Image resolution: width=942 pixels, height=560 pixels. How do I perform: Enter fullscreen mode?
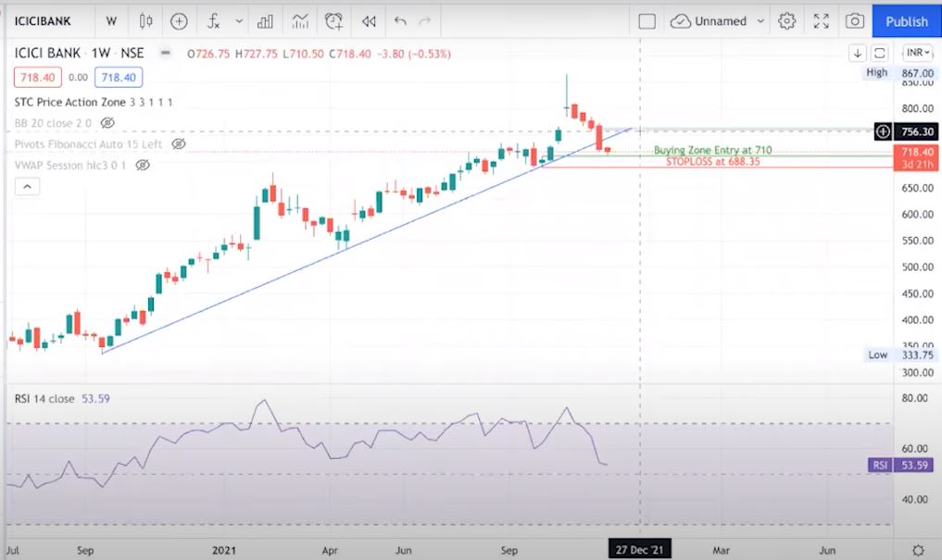tap(821, 21)
